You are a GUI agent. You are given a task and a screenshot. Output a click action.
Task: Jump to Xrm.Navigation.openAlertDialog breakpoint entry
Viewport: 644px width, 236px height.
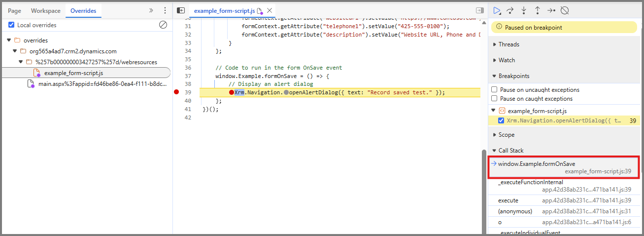point(563,120)
